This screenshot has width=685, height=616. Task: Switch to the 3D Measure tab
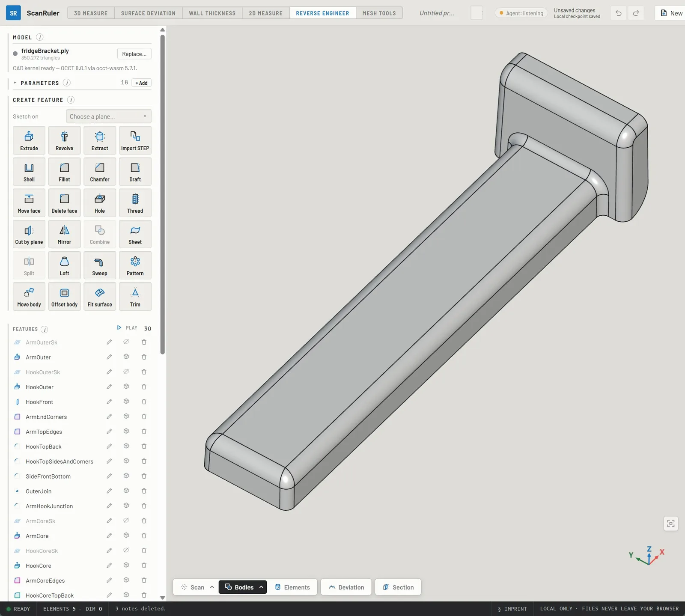coord(91,13)
